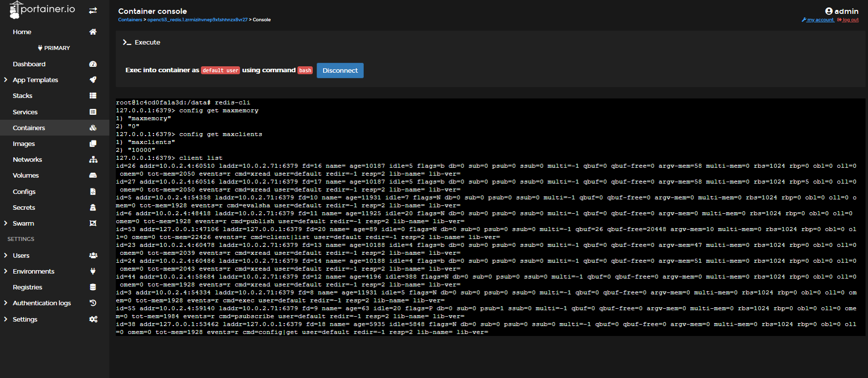Click the App Templates rocket icon
The width and height of the screenshot is (868, 378).
tap(93, 80)
